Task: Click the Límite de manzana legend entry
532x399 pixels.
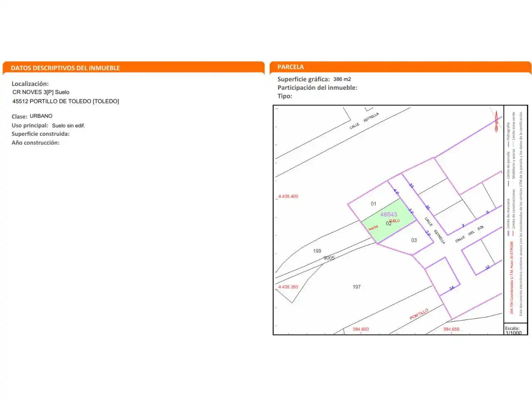Action: tap(507, 217)
